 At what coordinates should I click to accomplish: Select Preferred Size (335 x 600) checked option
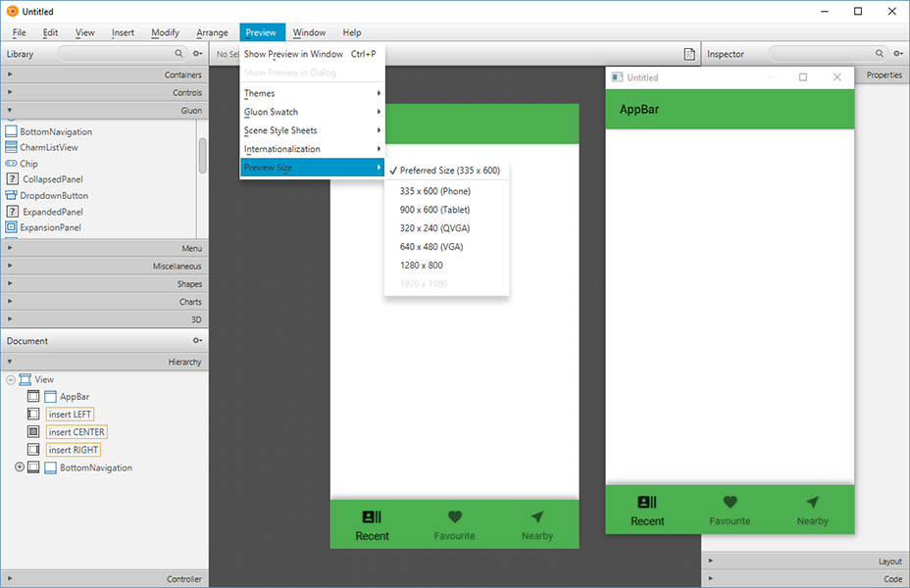(446, 171)
